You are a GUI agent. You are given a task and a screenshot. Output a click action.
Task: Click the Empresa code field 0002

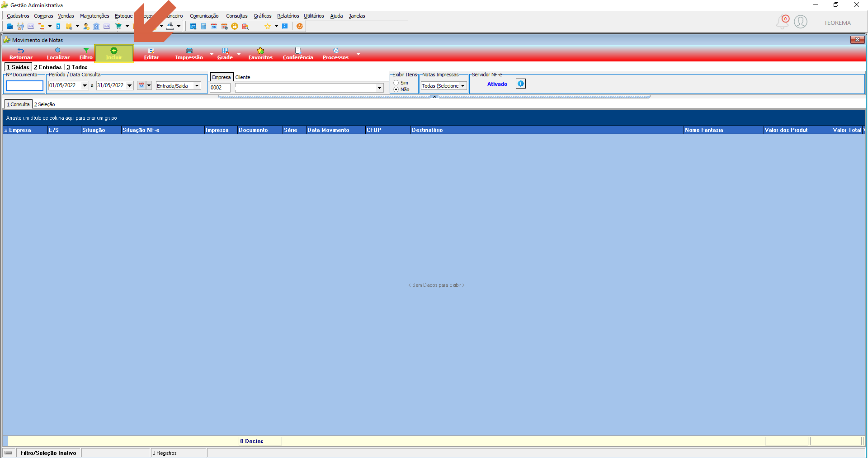[220, 88]
